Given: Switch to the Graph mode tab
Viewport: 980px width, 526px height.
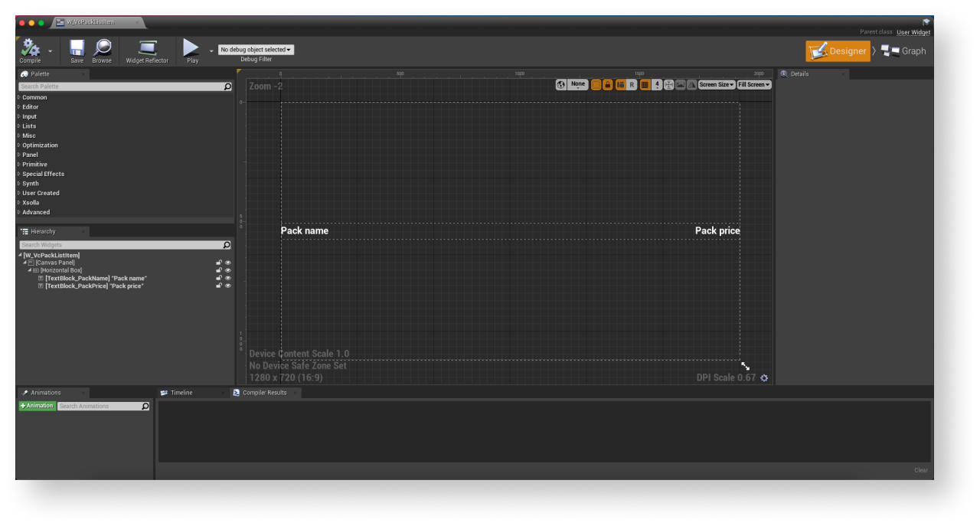Looking at the screenshot, I should click(903, 51).
